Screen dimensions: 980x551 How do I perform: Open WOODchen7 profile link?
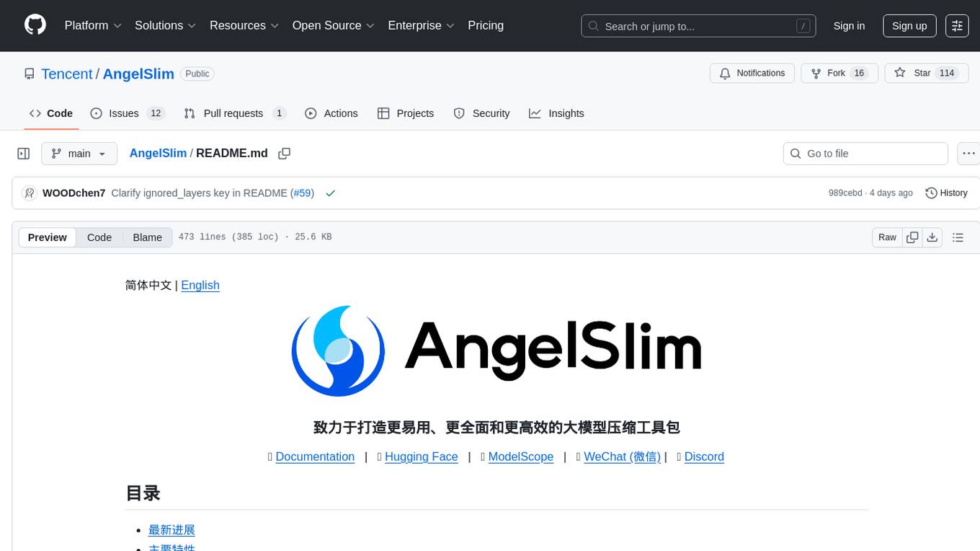[x=74, y=193]
